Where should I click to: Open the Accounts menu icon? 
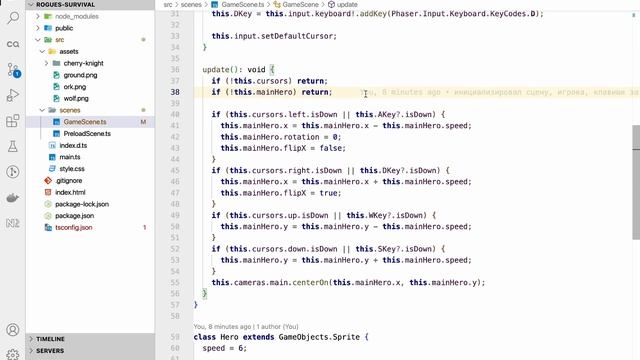pyautogui.click(x=13, y=329)
